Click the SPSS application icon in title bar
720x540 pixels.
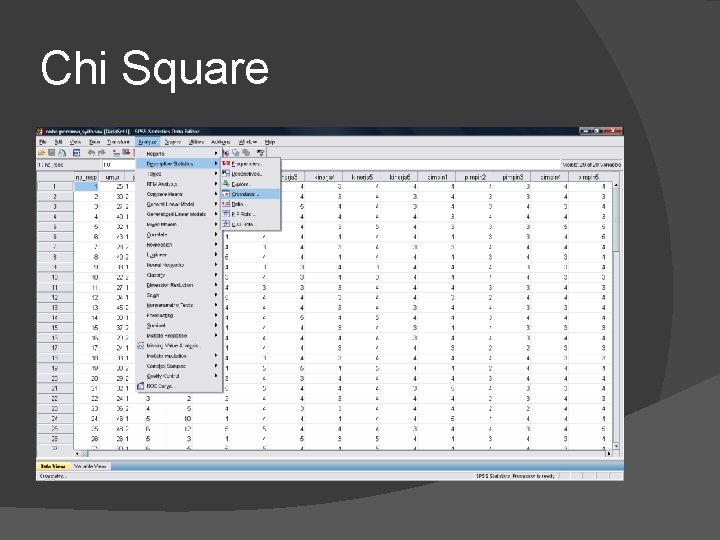[40, 131]
